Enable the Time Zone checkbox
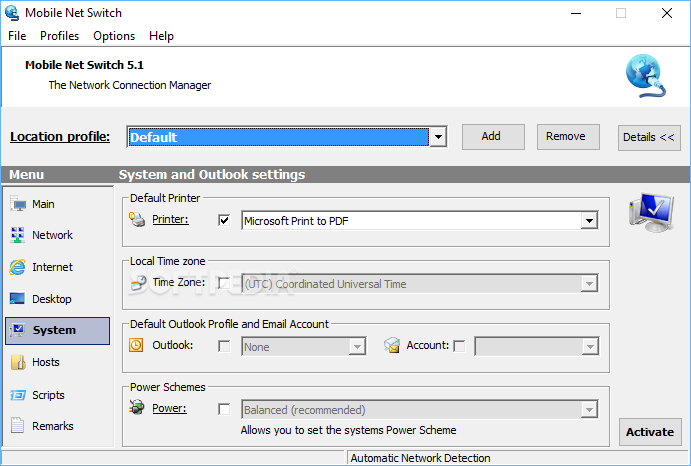Screen dimensions: 691x466 pos(224,283)
